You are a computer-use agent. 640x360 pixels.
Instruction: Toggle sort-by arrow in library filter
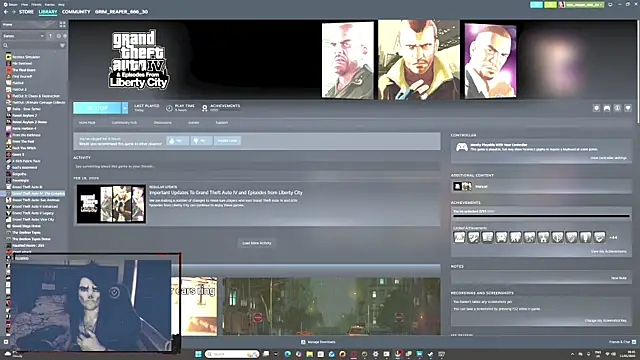[51, 36]
